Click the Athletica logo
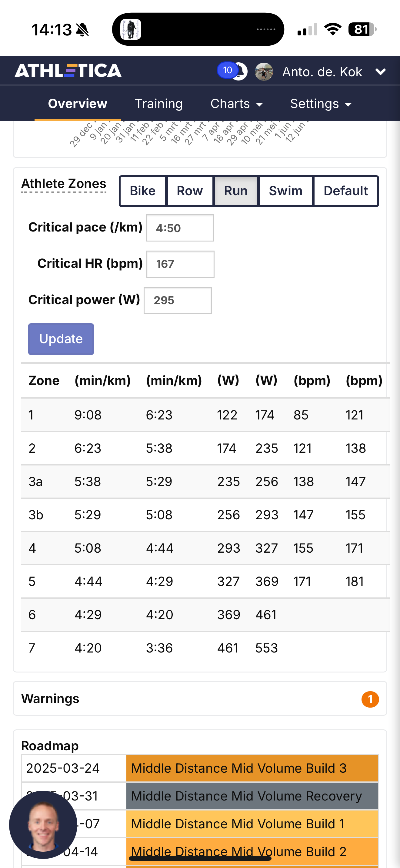Viewport: 400px width, 868px height. click(68, 71)
